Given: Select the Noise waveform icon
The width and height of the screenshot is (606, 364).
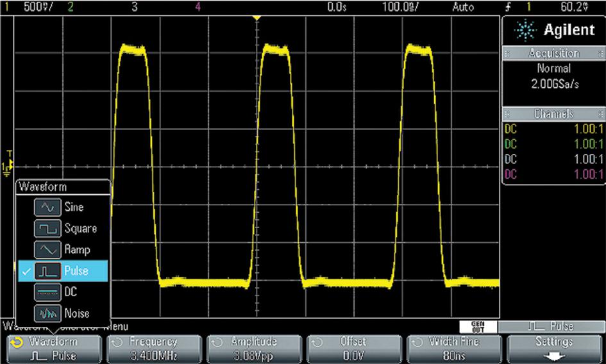Looking at the screenshot, I should 47,313.
